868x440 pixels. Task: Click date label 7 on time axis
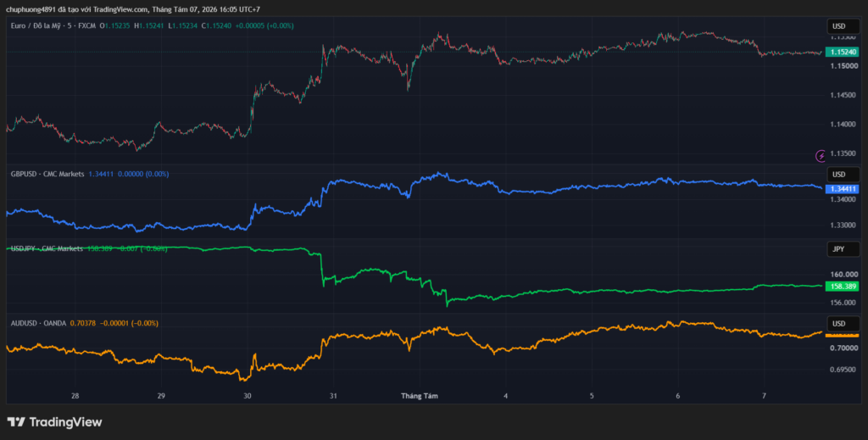click(764, 396)
